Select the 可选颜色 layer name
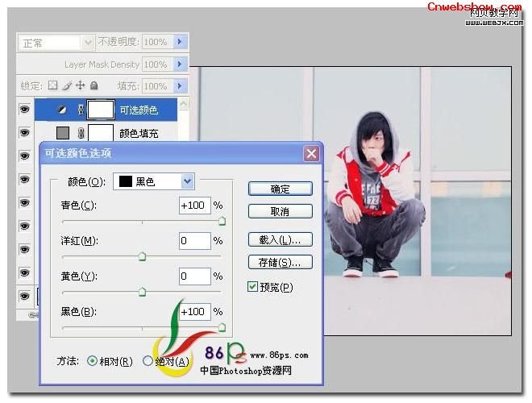Image resolution: width=532 pixels, height=403 pixels. pos(139,110)
